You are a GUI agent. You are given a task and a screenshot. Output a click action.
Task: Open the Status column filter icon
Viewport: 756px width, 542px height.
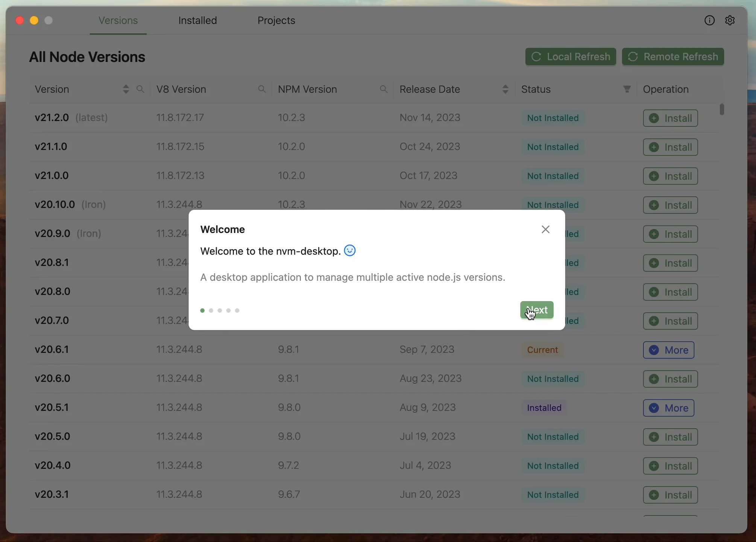(x=627, y=89)
